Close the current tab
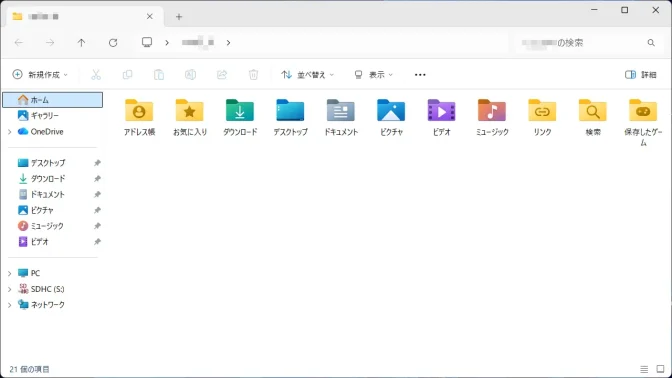 click(150, 16)
